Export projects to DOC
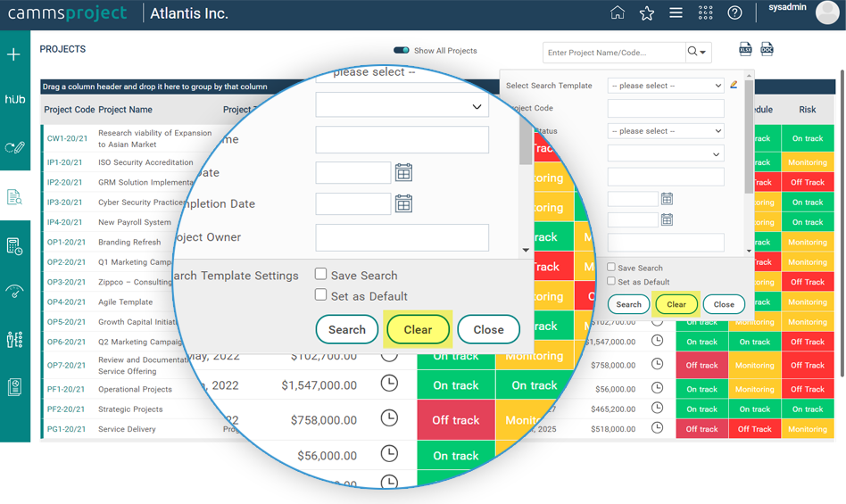 pyautogui.click(x=767, y=49)
